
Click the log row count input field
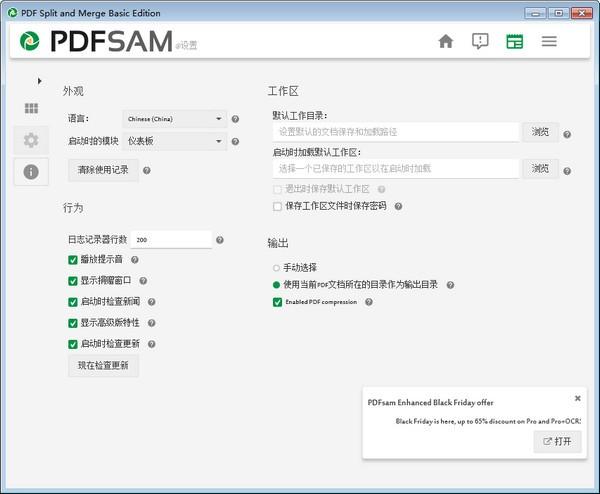(171, 240)
